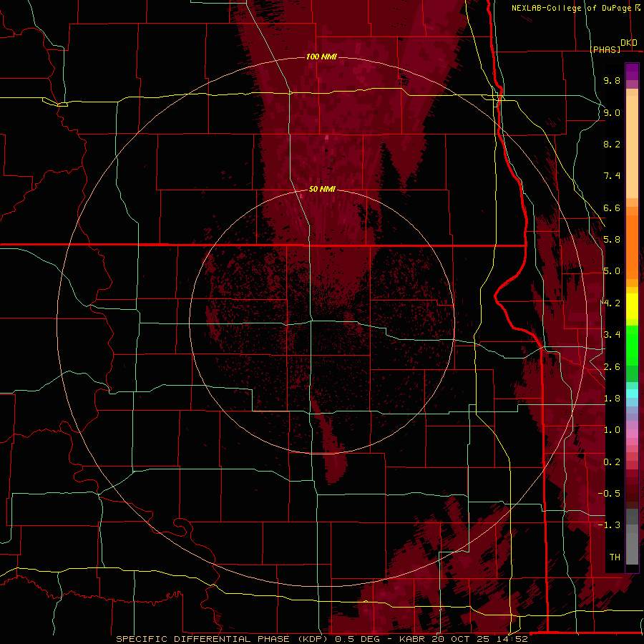Click the 3.4 scale value
Image resolution: width=644 pixels, height=644 pixels.
click(x=612, y=335)
